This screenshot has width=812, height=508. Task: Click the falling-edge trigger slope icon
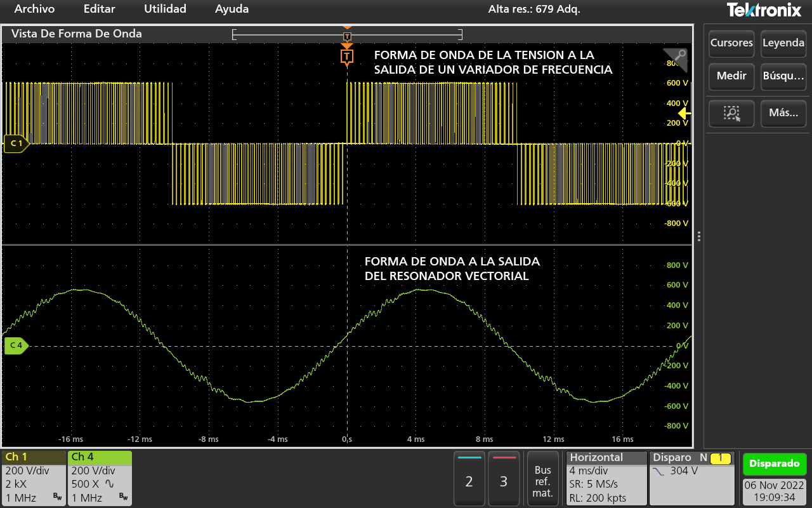(659, 471)
